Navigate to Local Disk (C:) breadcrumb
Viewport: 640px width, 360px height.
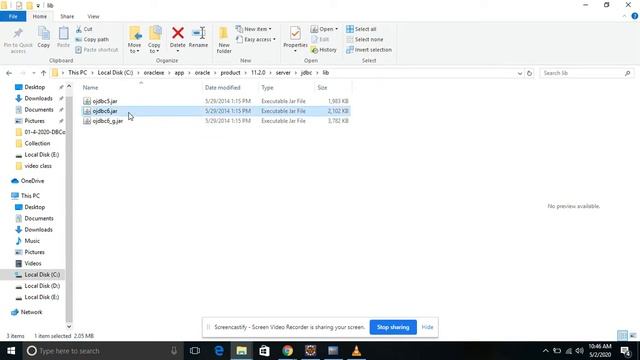point(115,73)
